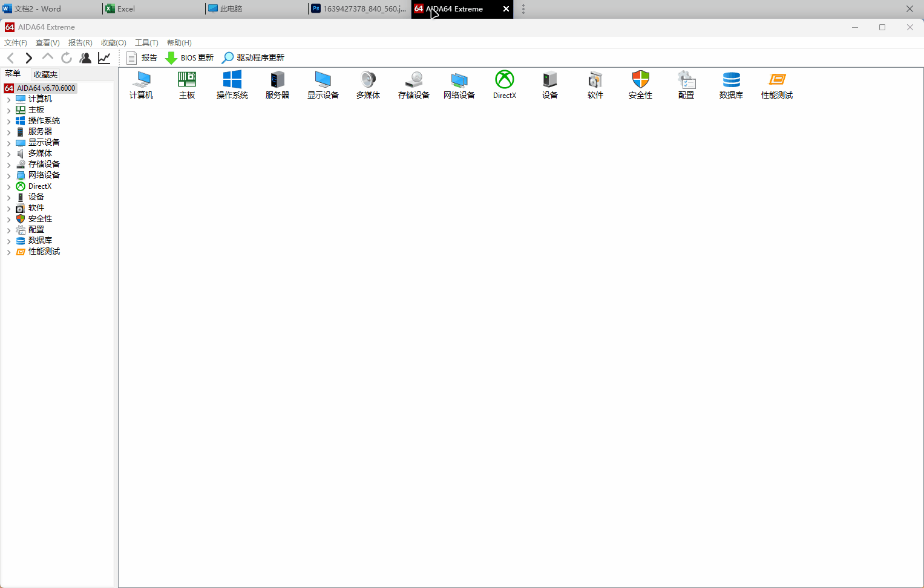Expand the 显示设备 tree node
Image resolution: width=924 pixels, height=588 pixels.
(x=8, y=143)
